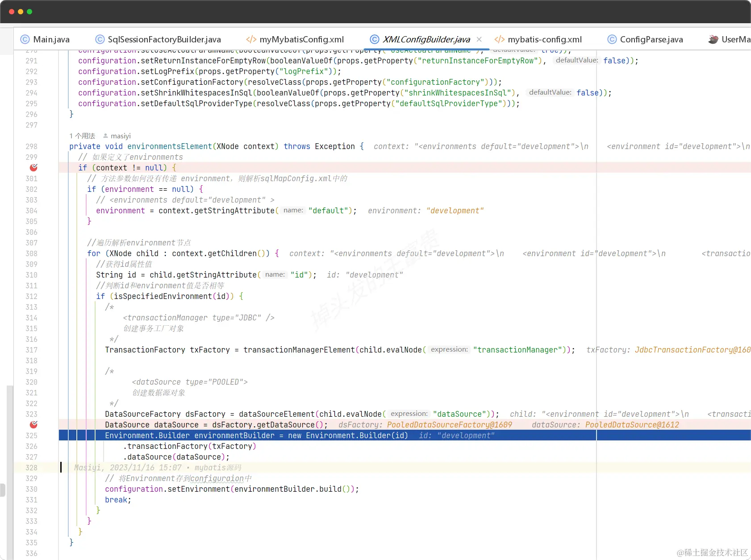Open the cut-off UserMa tab by its bird icon
The image size is (751, 560).
click(x=713, y=39)
